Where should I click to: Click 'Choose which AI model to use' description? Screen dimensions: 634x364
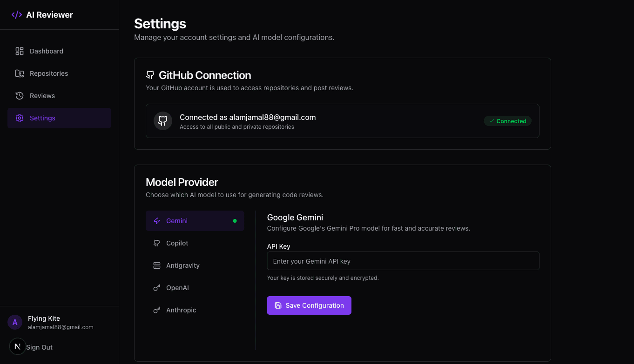tap(235, 195)
